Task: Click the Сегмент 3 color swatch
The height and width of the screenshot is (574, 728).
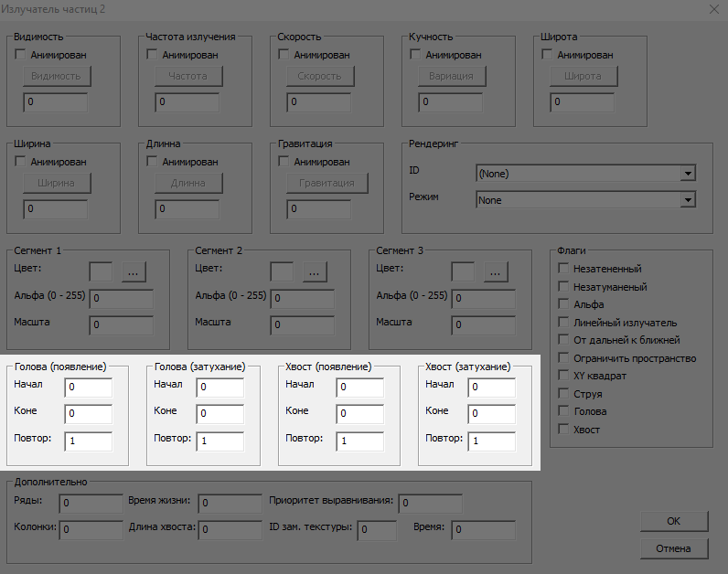Action: pyautogui.click(x=463, y=272)
